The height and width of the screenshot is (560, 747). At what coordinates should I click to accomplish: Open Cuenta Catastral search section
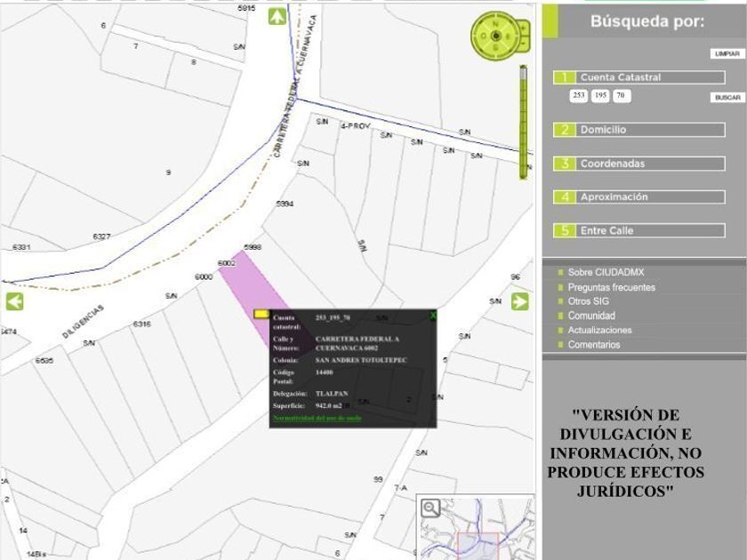point(639,77)
